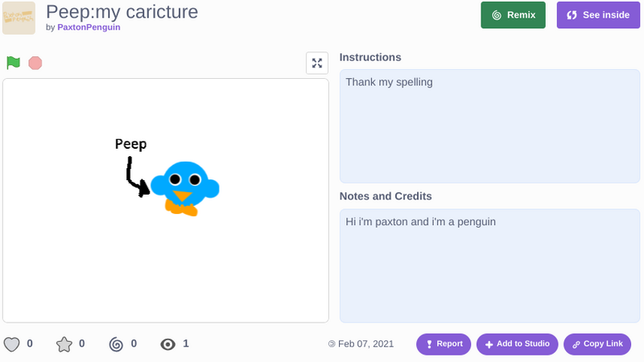View remixes via the spiral icon
Screen dimensions: 644x362
click(x=116, y=344)
